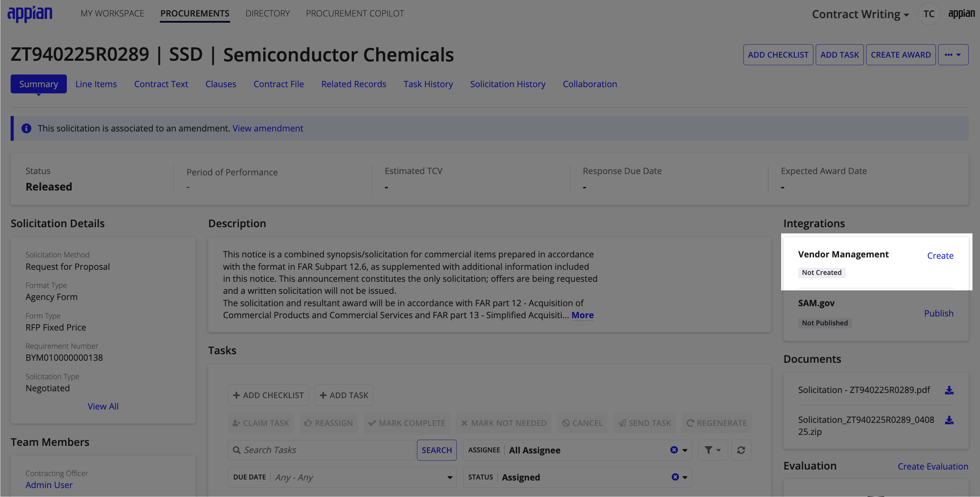This screenshot has height=497, width=980.
Task: Click the info icon in the amendment banner
Action: [x=26, y=128]
